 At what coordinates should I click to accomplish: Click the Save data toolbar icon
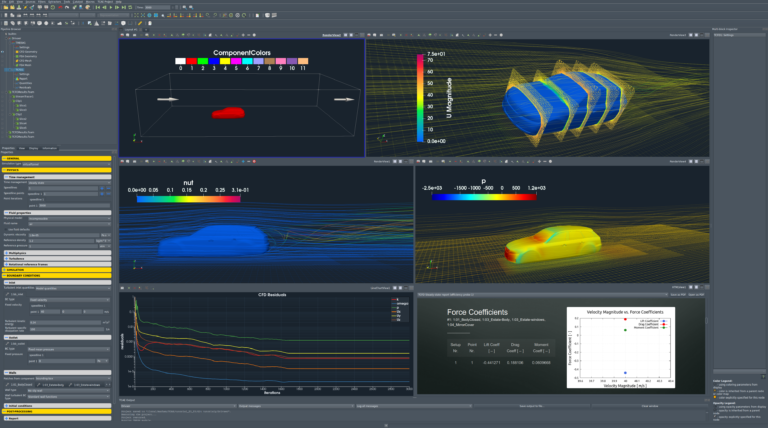(x=19, y=7)
